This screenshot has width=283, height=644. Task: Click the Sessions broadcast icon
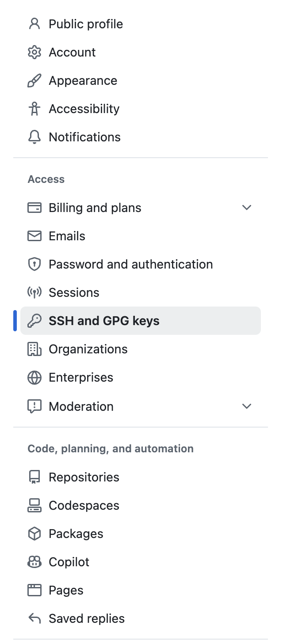tap(34, 292)
